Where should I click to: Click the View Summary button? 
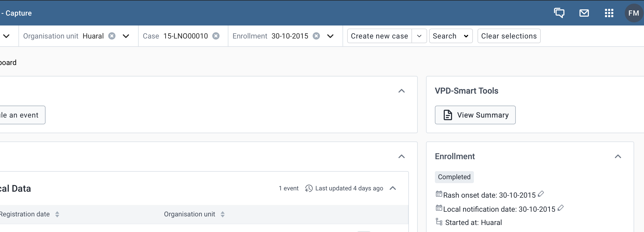pos(475,115)
